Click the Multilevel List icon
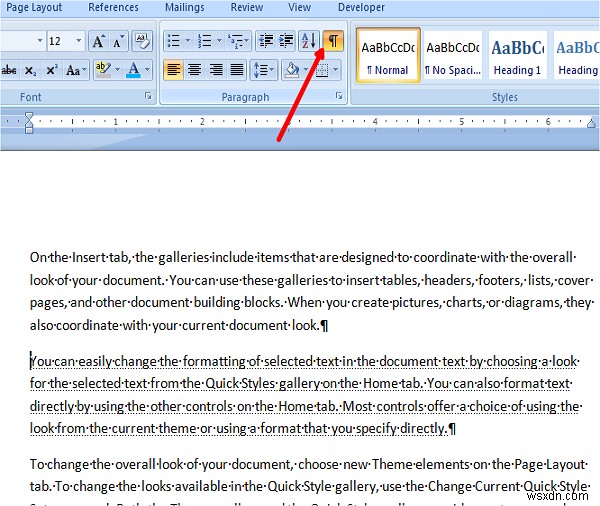 [238, 40]
